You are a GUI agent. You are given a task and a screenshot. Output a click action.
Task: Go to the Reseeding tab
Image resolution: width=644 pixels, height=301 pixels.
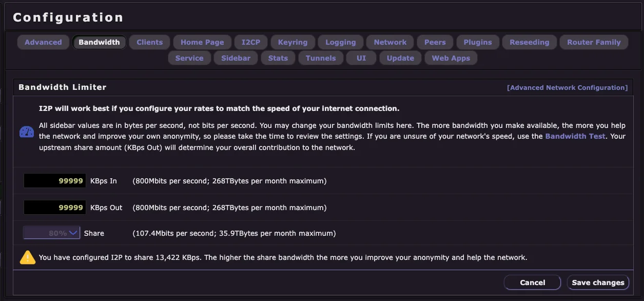click(x=529, y=42)
